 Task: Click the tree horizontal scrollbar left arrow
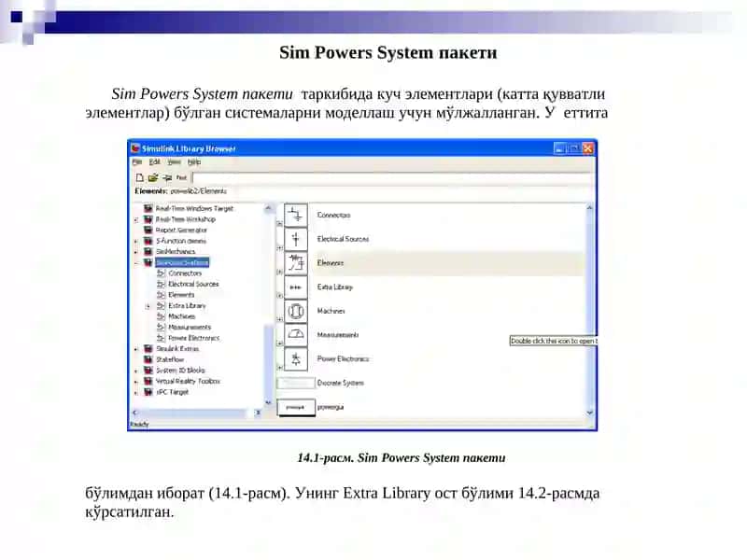tap(134, 413)
